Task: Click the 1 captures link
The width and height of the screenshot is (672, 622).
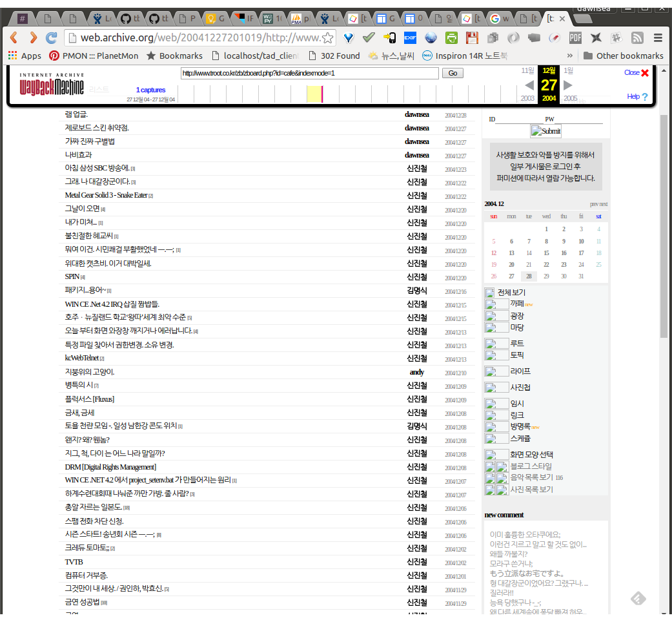Action: pos(151,90)
